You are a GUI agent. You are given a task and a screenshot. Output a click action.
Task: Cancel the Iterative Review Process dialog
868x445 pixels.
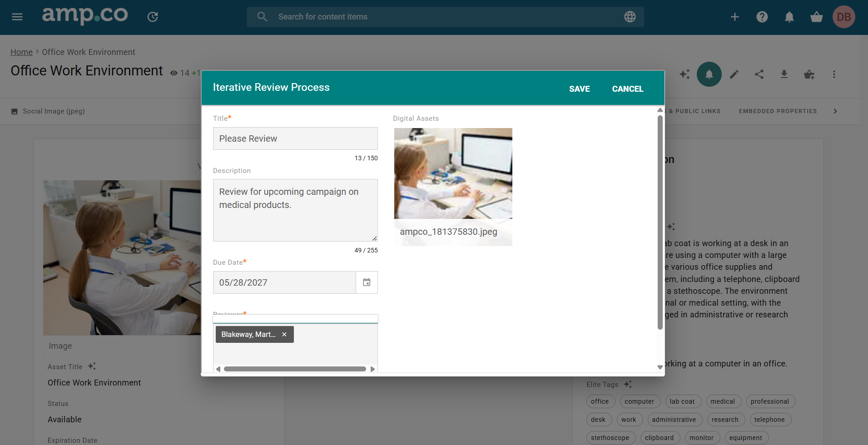[x=628, y=89]
